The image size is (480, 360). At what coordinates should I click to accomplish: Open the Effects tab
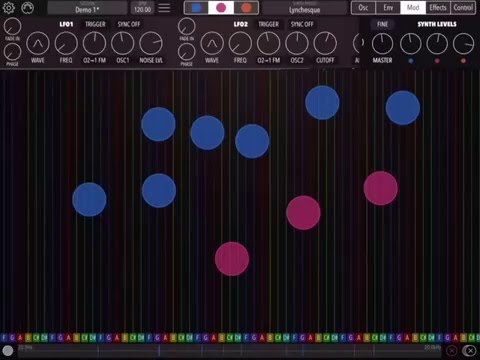pyautogui.click(x=438, y=8)
